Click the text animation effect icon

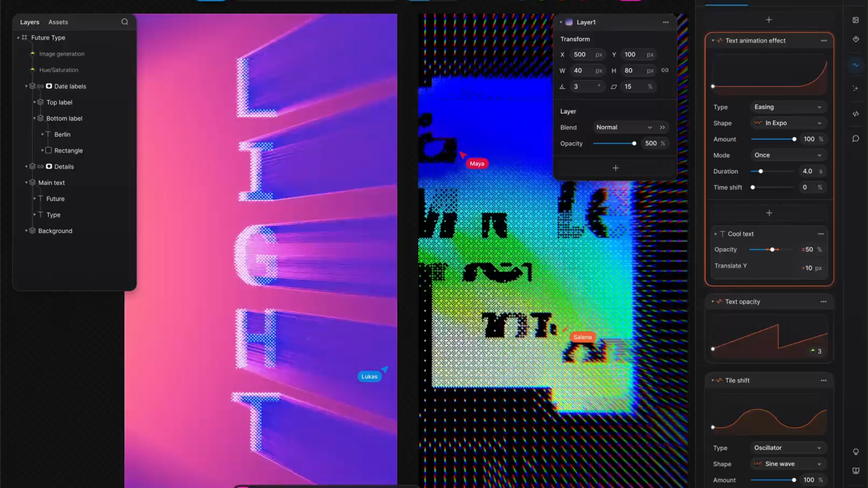point(720,41)
